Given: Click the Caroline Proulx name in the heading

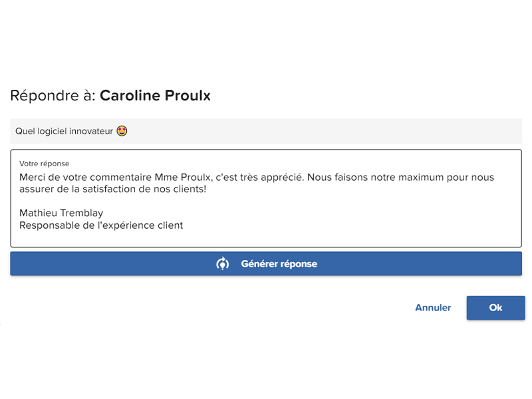Looking at the screenshot, I should (x=155, y=95).
